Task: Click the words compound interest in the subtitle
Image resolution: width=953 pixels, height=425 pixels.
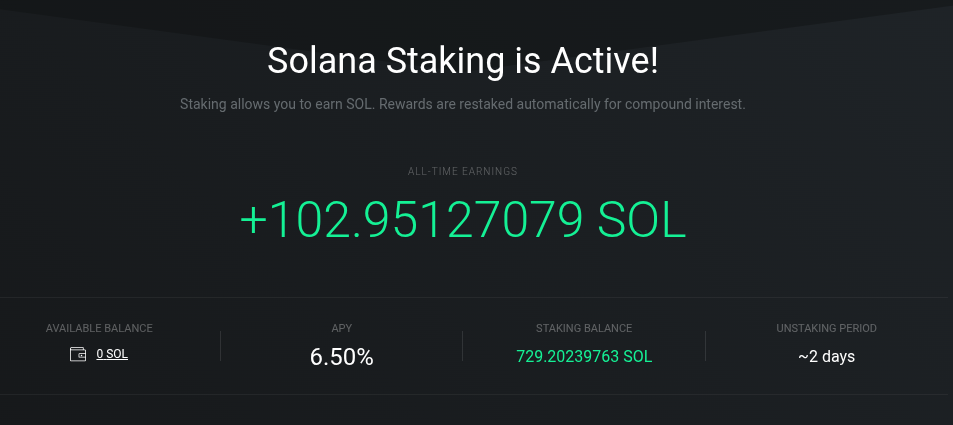Action: tap(684, 104)
